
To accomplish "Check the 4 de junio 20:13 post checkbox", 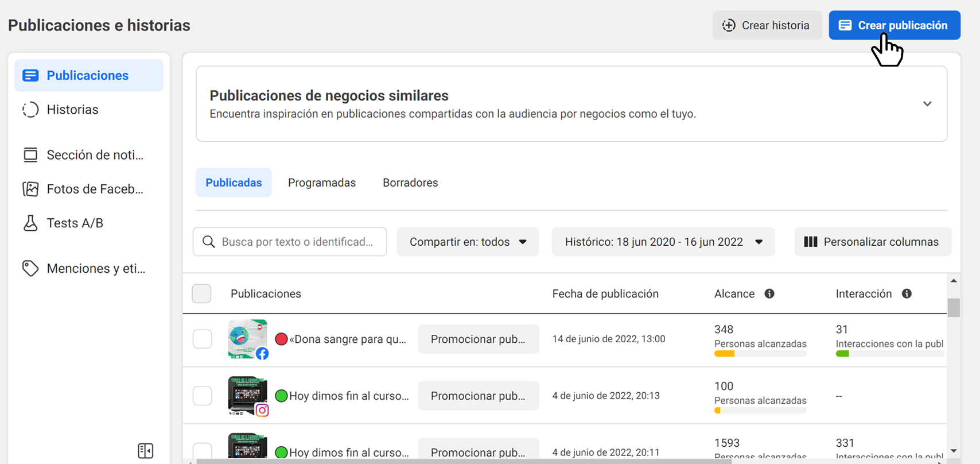I will click(202, 396).
